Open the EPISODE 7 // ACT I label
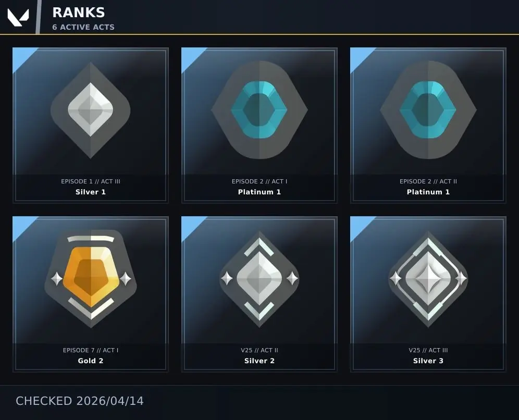The width and height of the screenshot is (519, 420). tap(91, 350)
